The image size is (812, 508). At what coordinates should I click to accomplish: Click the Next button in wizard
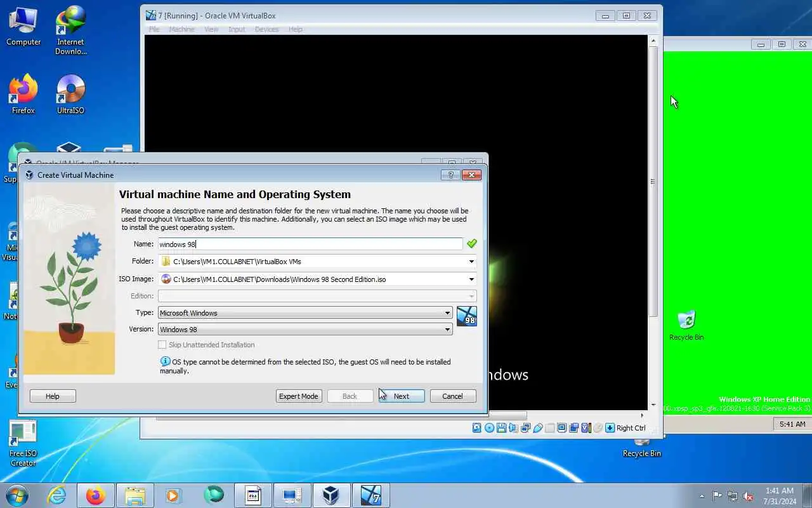(402, 396)
